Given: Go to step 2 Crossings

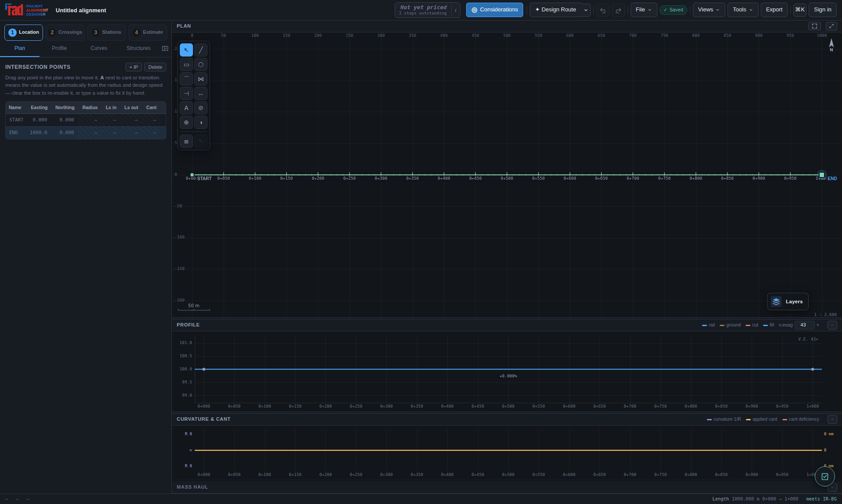Looking at the screenshot, I should click(x=65, y=32).
